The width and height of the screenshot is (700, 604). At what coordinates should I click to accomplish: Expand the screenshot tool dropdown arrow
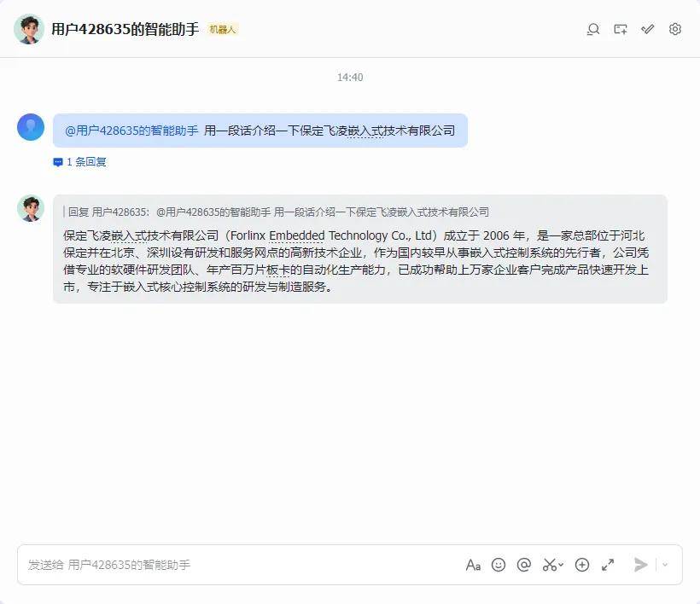[x=561, y=565]
